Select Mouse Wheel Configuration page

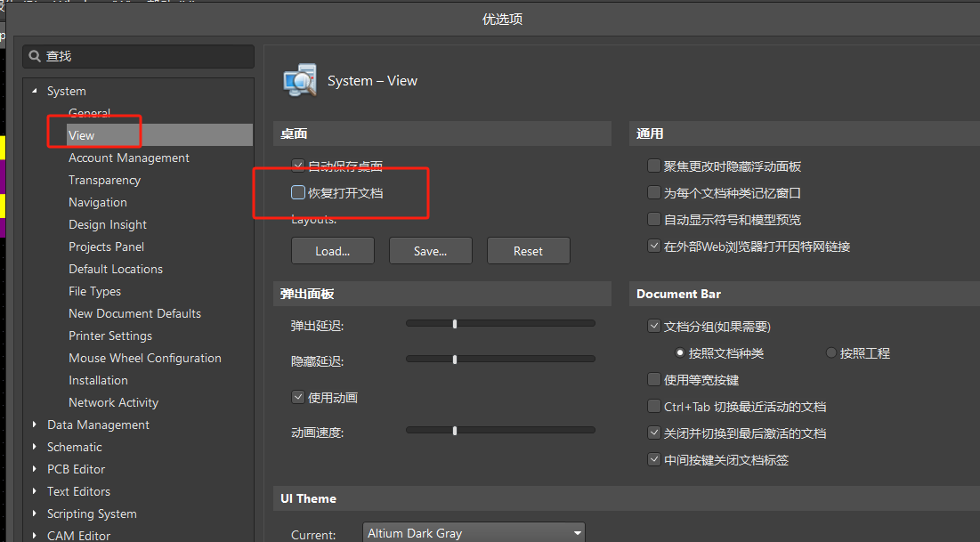coord(145,358)
